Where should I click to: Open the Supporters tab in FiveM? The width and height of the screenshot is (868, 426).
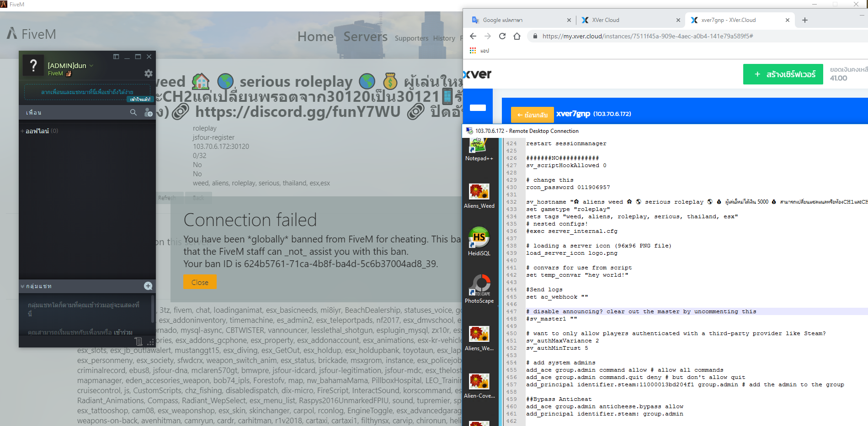coord(411,38)
